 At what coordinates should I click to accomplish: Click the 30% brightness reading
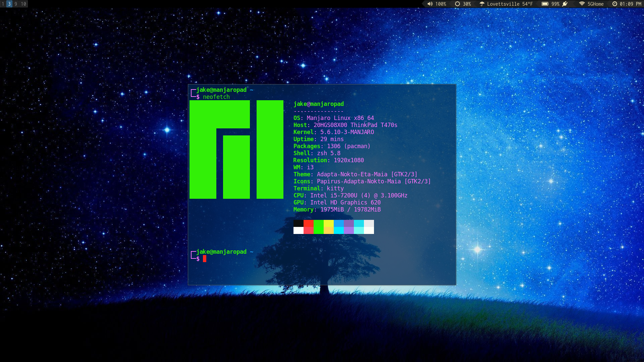click(x=467, y=4)
